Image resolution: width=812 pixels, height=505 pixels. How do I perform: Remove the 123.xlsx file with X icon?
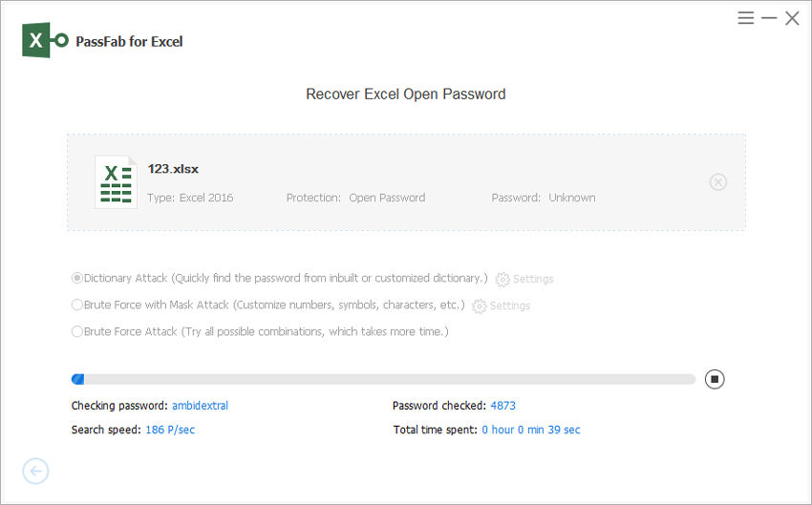coord(718,182)
